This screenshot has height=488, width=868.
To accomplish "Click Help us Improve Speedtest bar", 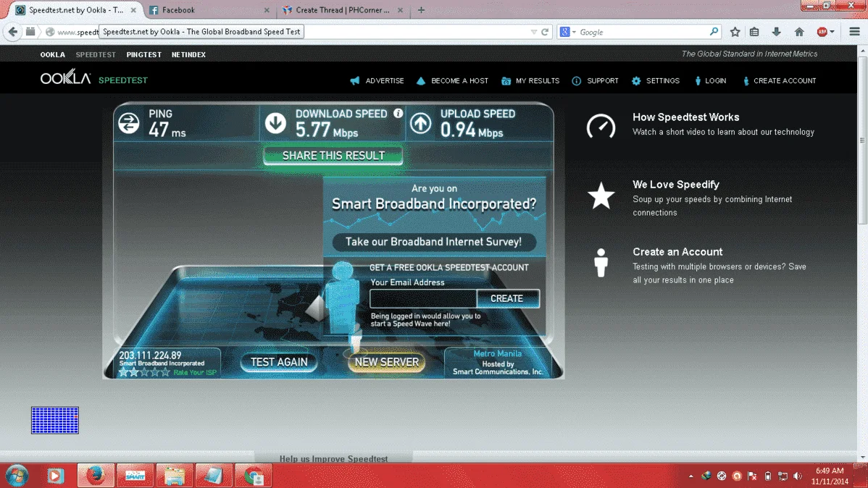I will pyautogui.click(x=334, y=458).
